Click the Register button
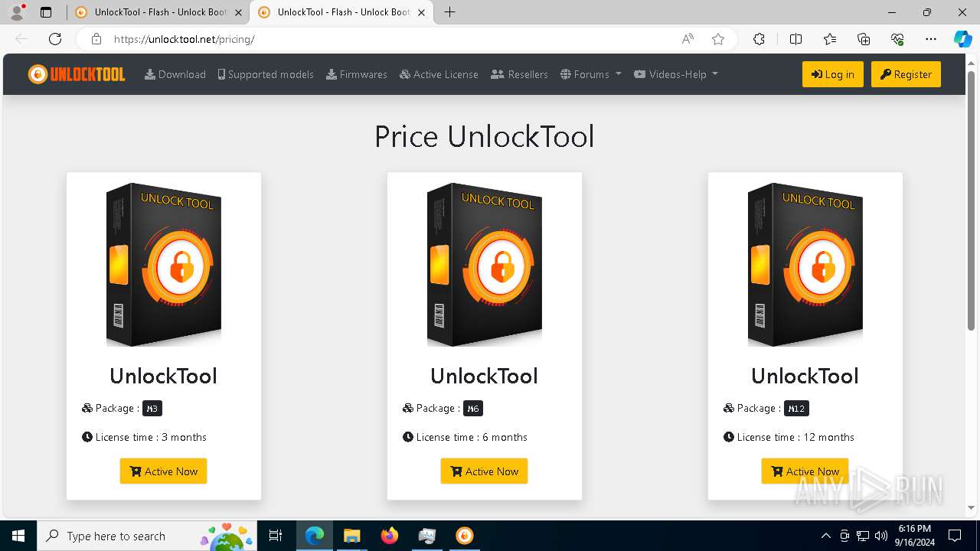This screenshot has height=551, width=980. (906, 74)
